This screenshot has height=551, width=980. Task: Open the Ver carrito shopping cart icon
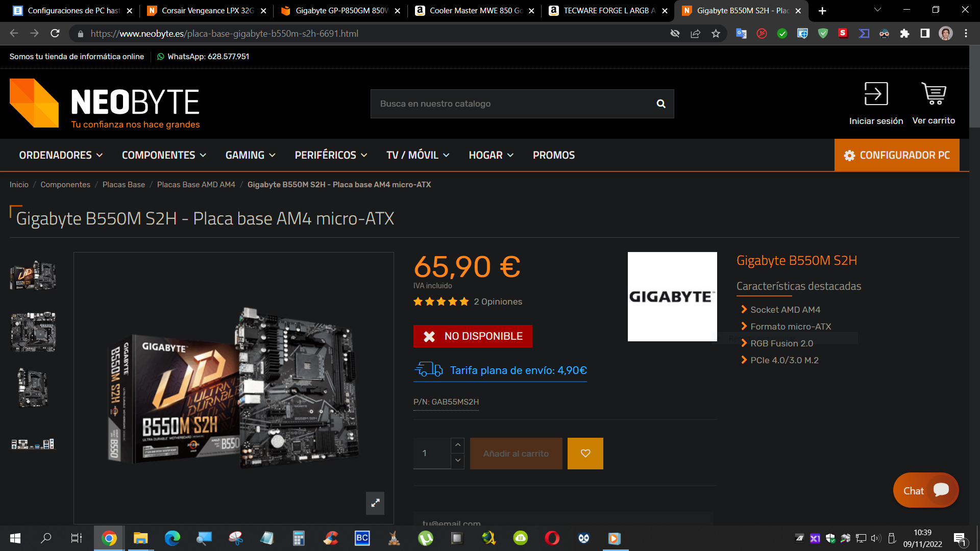[x=934, y=94]
